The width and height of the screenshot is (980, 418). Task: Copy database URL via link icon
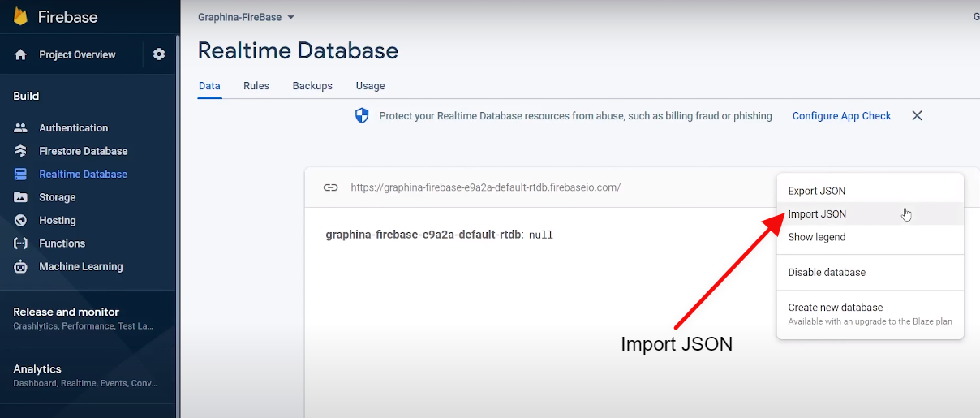tap(330, 187)
